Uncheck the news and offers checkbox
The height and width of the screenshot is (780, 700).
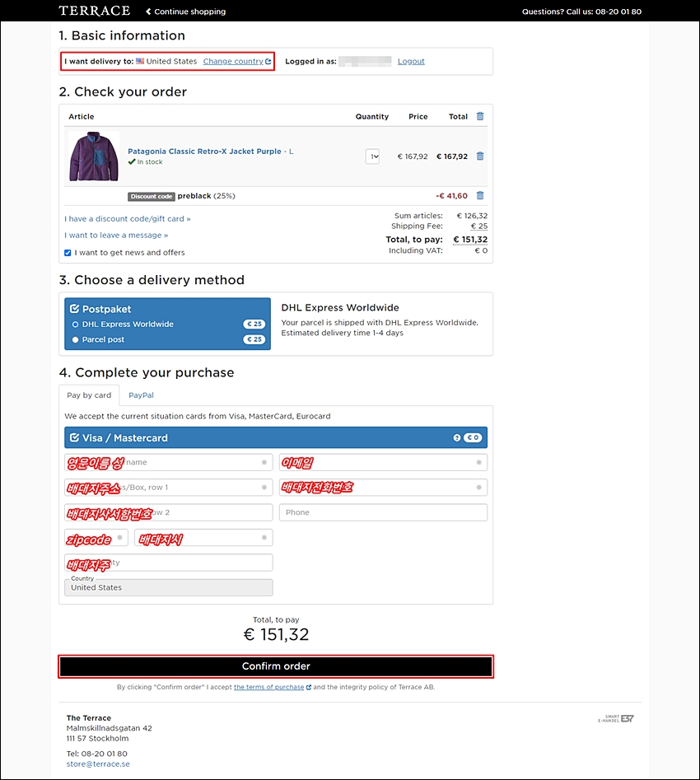(x=68, y=253)
